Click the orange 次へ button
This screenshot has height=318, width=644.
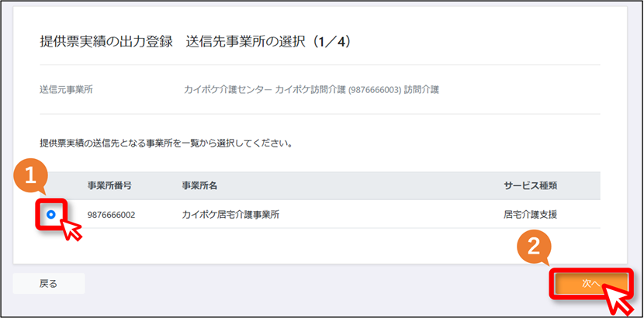click(591, 284)
